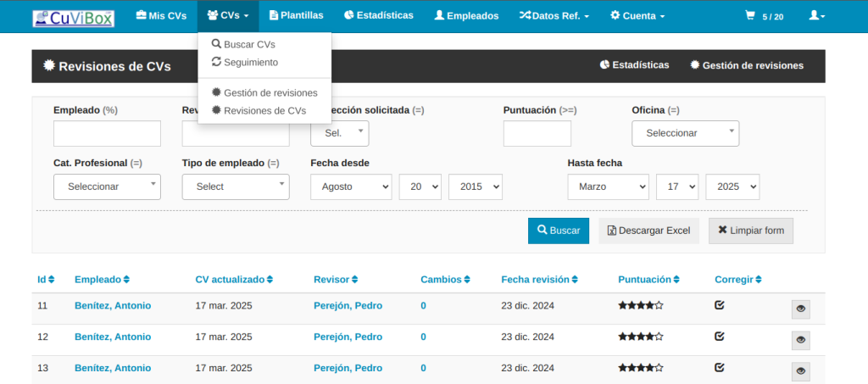The height and width of the screenshot is (384, 868).
Task: Toggle the Corregir check for revision 11
Action: pyautogui.click(x=720, y=305)
